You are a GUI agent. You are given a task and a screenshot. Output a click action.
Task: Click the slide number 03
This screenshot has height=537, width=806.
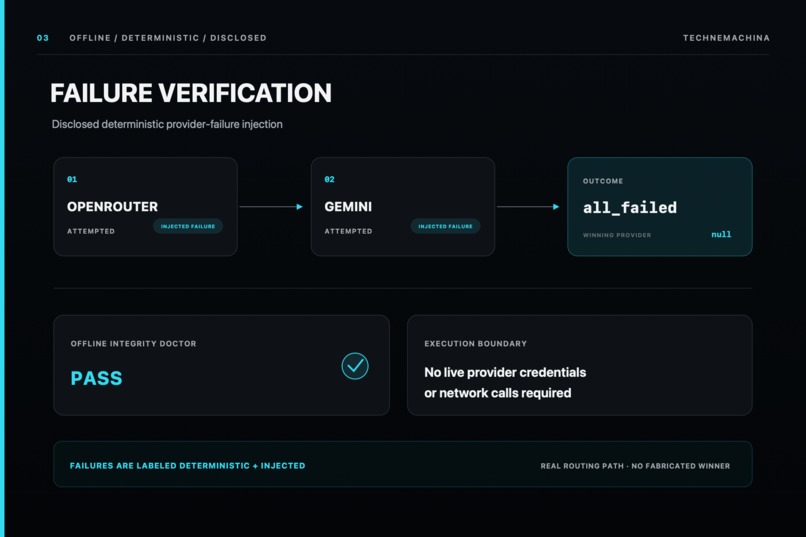(43, 38)
